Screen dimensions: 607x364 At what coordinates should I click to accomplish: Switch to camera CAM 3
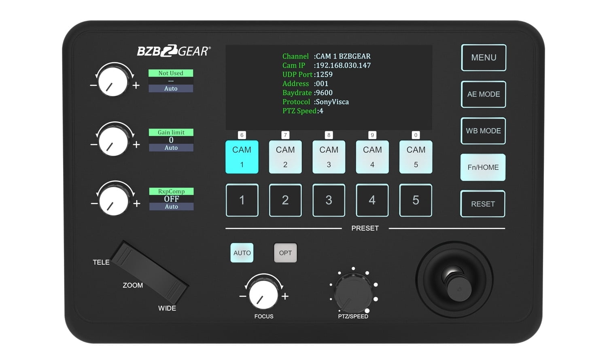329,157
